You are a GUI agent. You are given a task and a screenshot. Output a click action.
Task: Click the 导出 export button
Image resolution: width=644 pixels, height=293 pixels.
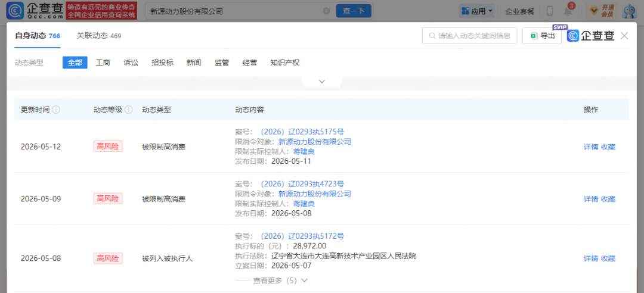[541, 36]
